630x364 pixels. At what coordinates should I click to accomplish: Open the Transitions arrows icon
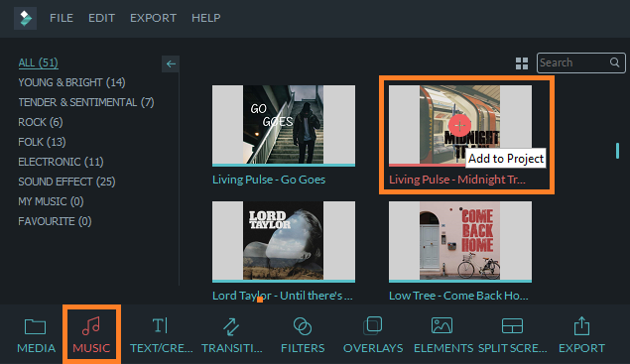[231, 326]
